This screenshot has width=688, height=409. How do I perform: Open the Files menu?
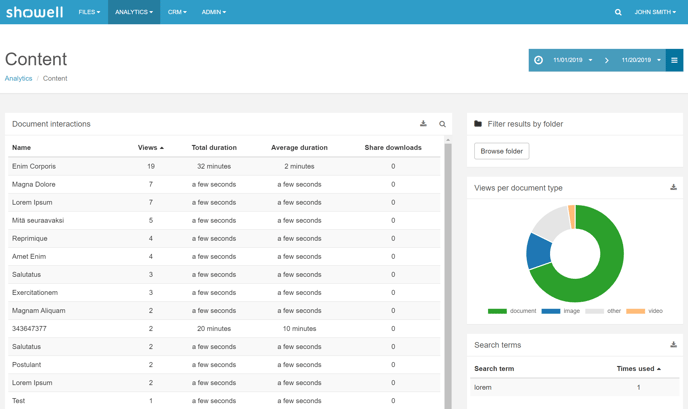pyautogui.click(x=89, y=12)
